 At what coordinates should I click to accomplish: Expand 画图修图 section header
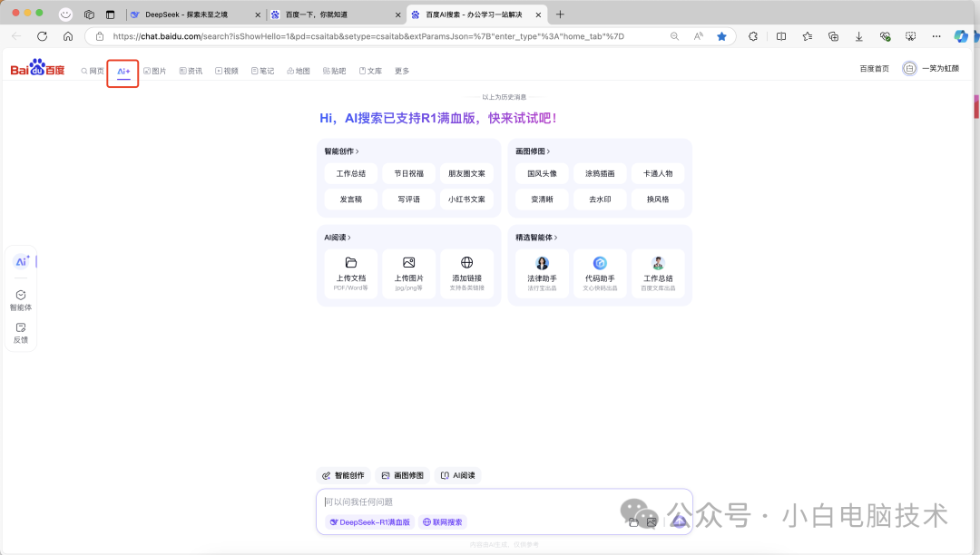point(533,151)
